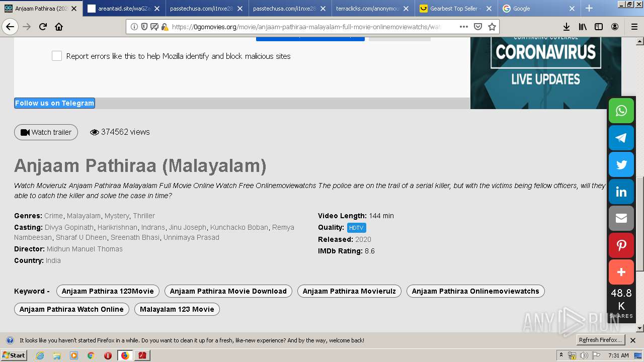Select the Anjaam Pathiraa tab

[x=41, y=9]
